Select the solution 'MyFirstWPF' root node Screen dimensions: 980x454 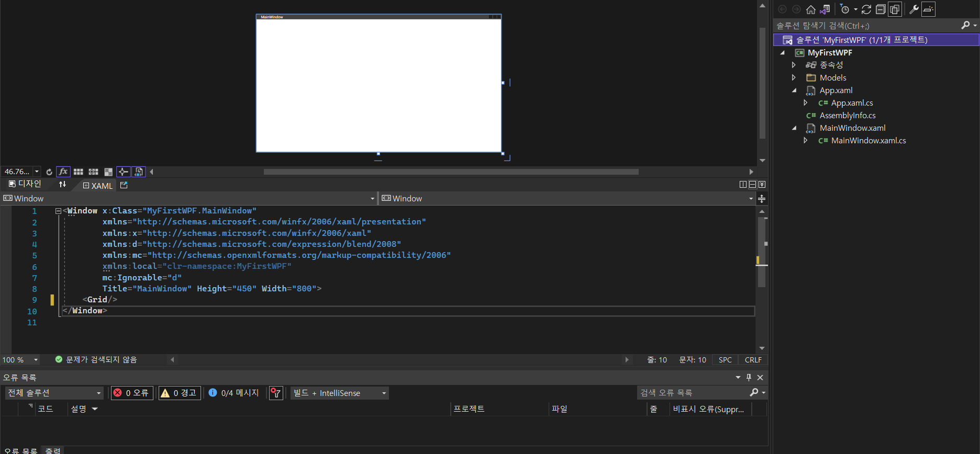coord(876,40)
